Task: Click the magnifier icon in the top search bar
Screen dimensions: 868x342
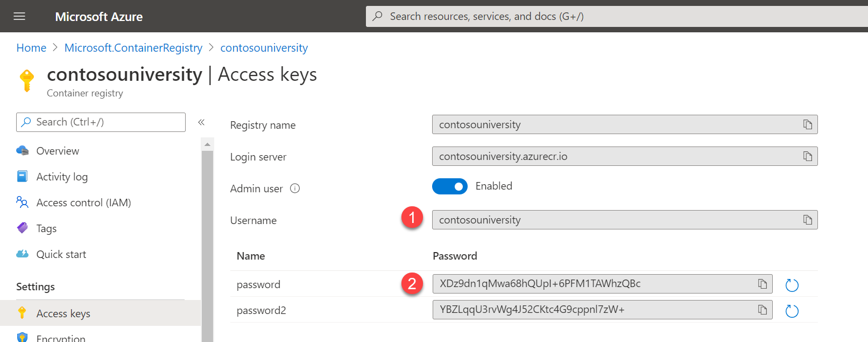Action: tap(378, 16)
